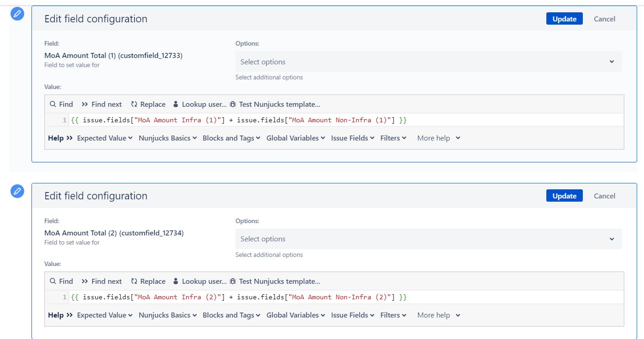The image size is (644, 339).
Task: Click Update for MoA Amount Total (1) configuration
Action: click(564, 19)
